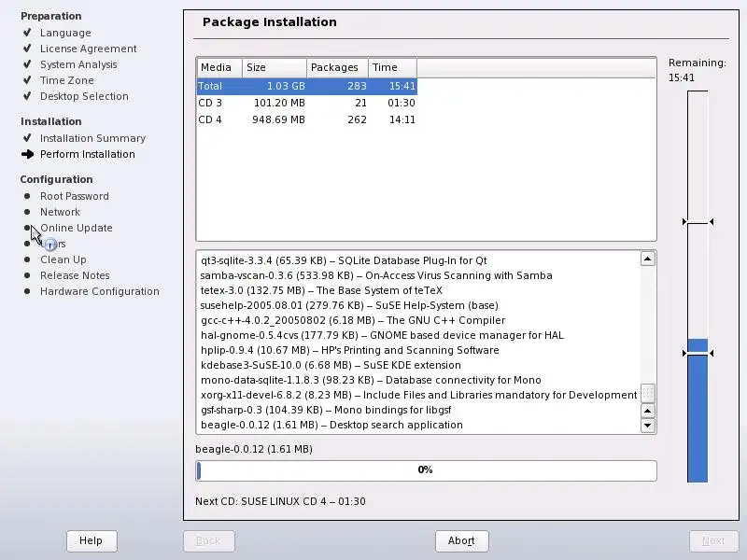Click the Time Zone step label
The height and width of the screenshot is (560, 747).
pos(66,80)
